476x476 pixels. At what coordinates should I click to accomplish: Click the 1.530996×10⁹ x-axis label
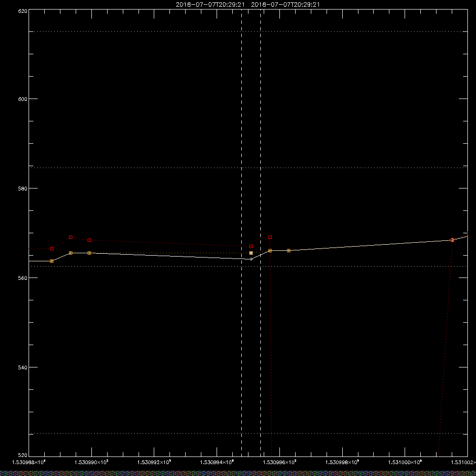pos(279,462)
